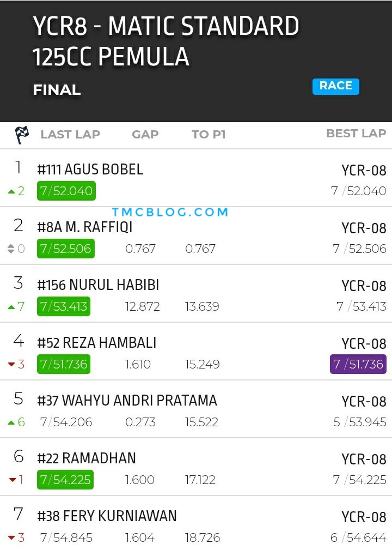Click the green up arrow beside Nurul Habibi
The height and width of the screenshot is (550, 392).
click(11, 307)
